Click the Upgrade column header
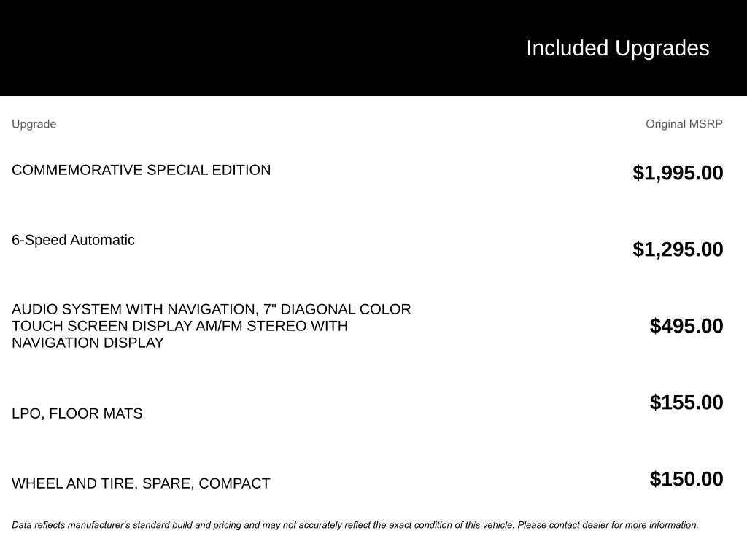747x560 pixels. (34, 124)
